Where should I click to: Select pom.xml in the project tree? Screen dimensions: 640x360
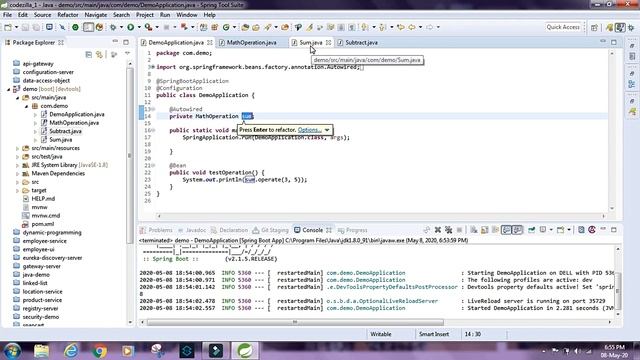[x=43, y=224]
